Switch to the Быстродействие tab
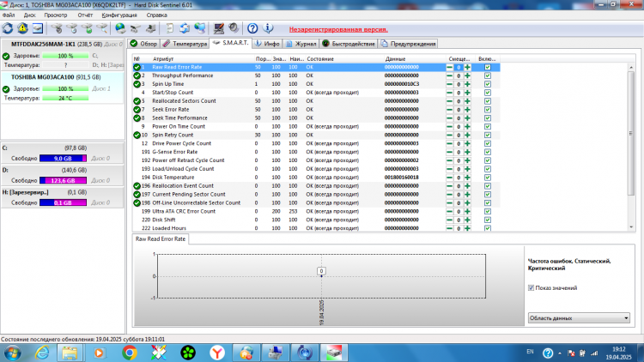The width and height of the screenshot is (644, 362). tap(349, 44)
